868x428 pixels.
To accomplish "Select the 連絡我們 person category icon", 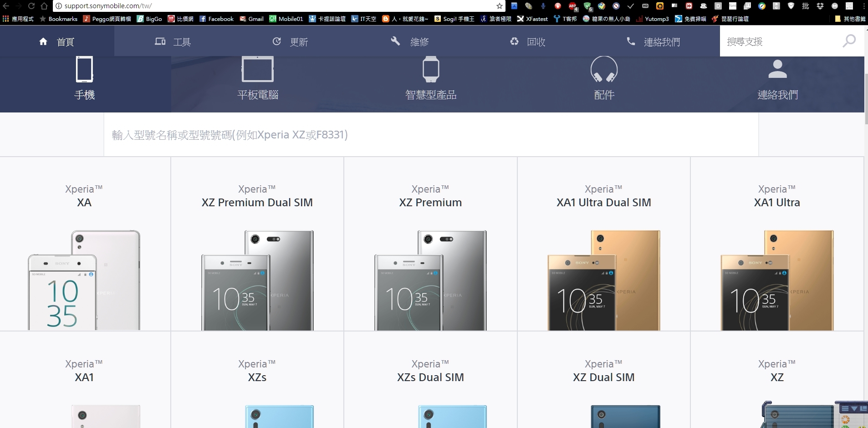I will [777, 69].
